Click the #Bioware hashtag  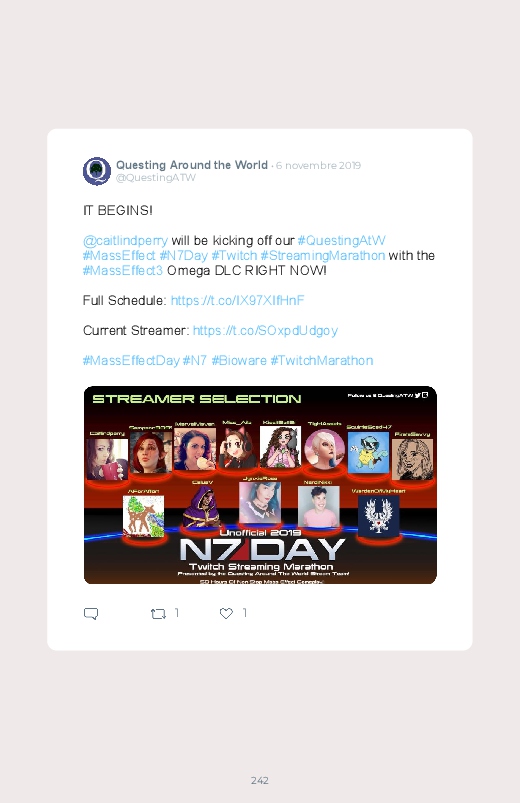(x=239, y=361)
